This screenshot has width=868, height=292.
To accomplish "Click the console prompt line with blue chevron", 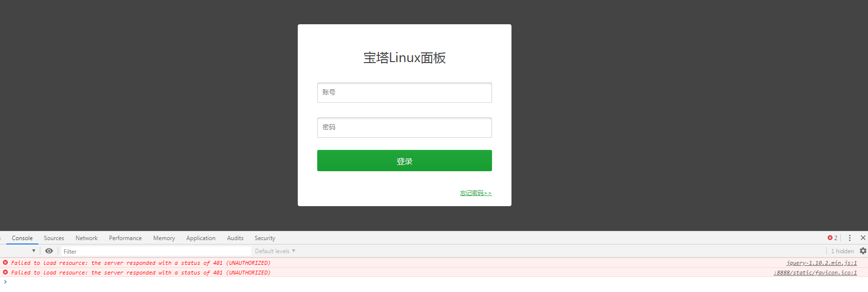I will tap(434, 282).
